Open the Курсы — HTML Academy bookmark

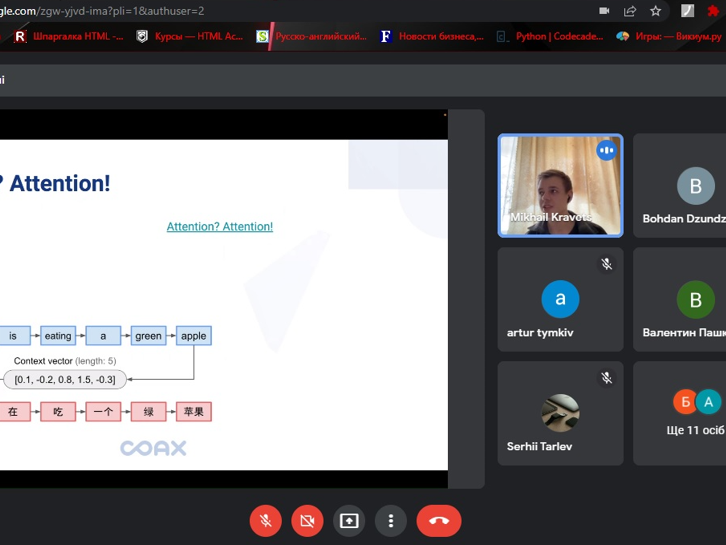point(190,37)
